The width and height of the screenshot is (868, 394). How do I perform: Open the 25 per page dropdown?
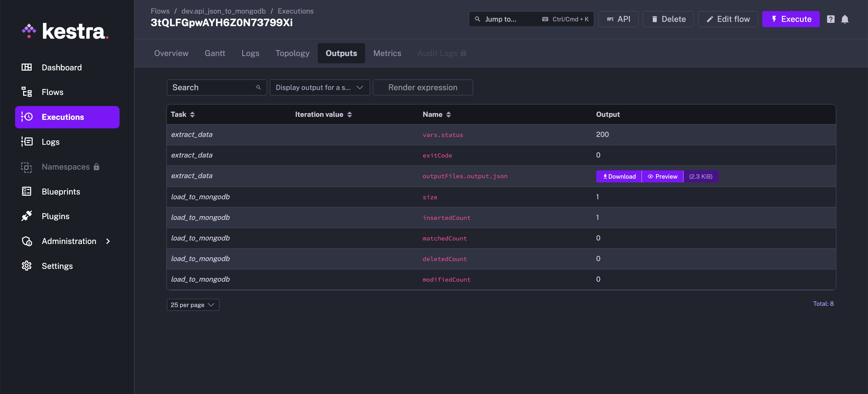click(x=193, y=305)
